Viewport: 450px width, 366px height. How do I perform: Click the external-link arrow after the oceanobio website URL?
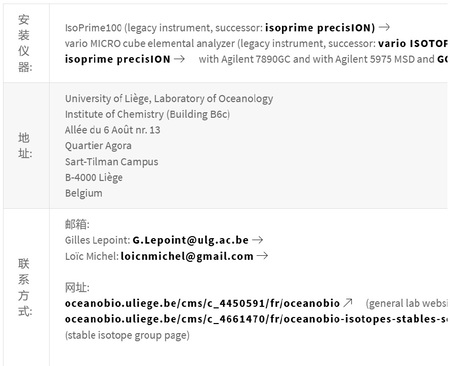click(348, 303)
